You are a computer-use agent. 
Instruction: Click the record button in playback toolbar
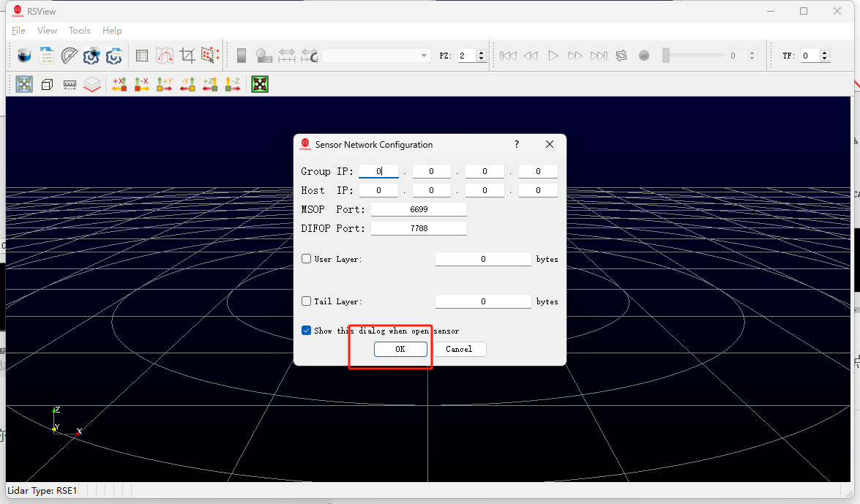coord(644,56)
